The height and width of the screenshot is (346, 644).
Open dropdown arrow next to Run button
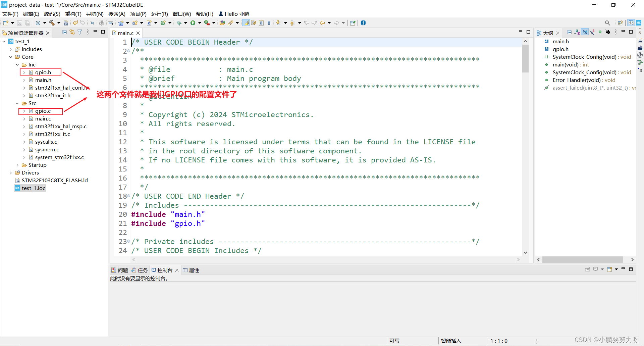pos(200,23)
